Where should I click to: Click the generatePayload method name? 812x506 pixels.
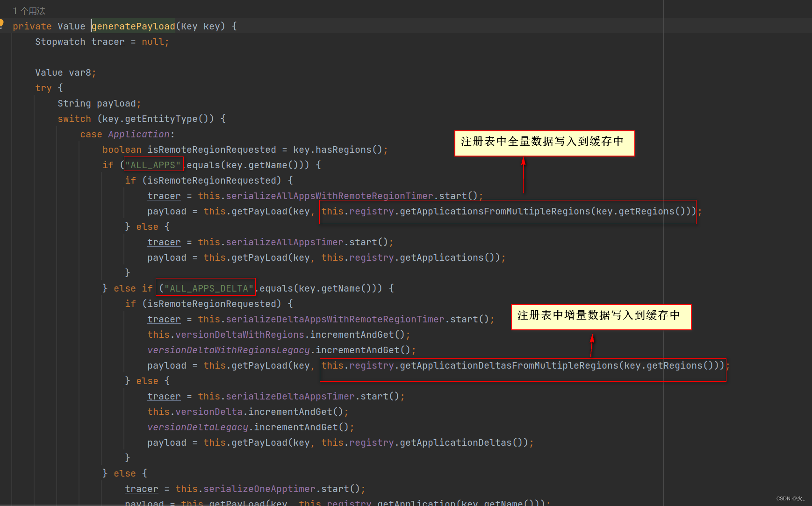[133, 26]
